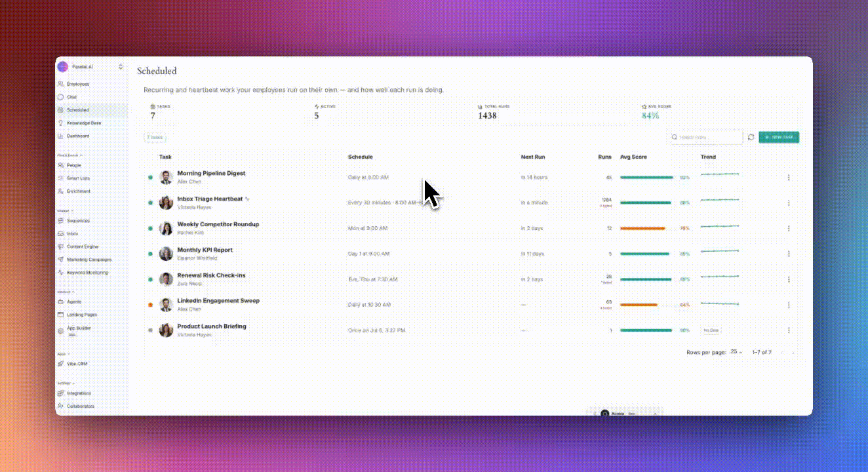
Task: Expand the Parallel AI workspace switcher arrows
Action: tap(121, 67)
